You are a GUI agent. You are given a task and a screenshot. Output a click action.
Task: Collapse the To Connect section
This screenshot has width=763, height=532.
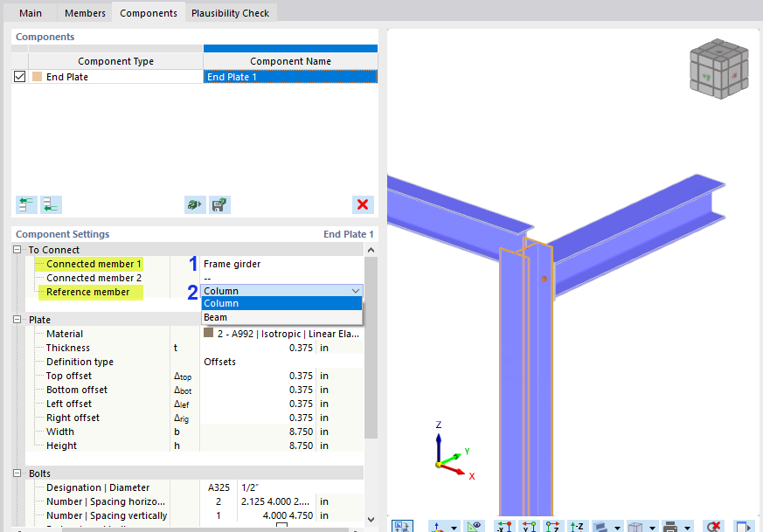[x=17, y=250]
